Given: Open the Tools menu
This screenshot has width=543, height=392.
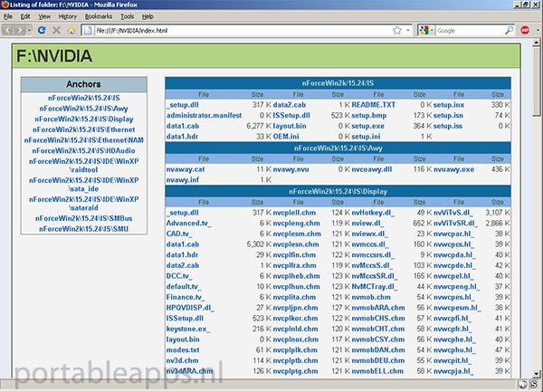Looking at the screenshot, I should pyautogui.click(x=127, y=16).
